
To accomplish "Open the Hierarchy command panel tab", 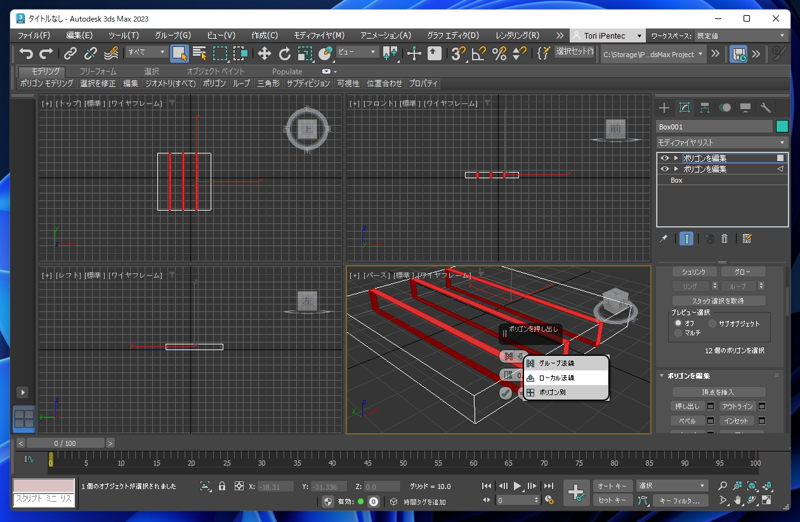I will pos(705,108).
